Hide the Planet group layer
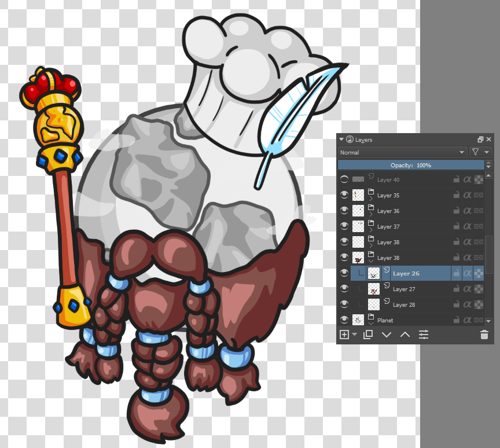Viewport: 500px width, 448px height. 344,320
